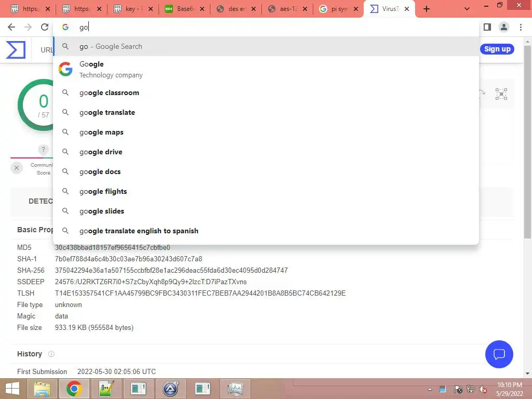The height and width of the screenshot is (399, 532).
Task: Click the SSDEEP value text
Action: tap(151, 282)
